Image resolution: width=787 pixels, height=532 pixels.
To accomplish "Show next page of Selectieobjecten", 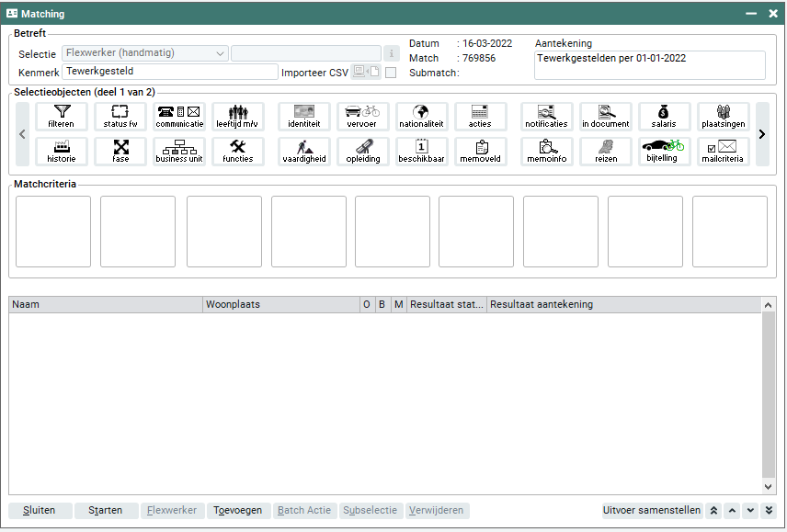I will pos(761,134).
